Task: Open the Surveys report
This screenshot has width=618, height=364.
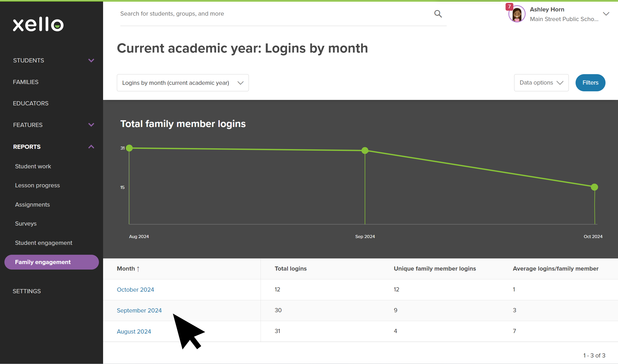Action: point(26,223)
